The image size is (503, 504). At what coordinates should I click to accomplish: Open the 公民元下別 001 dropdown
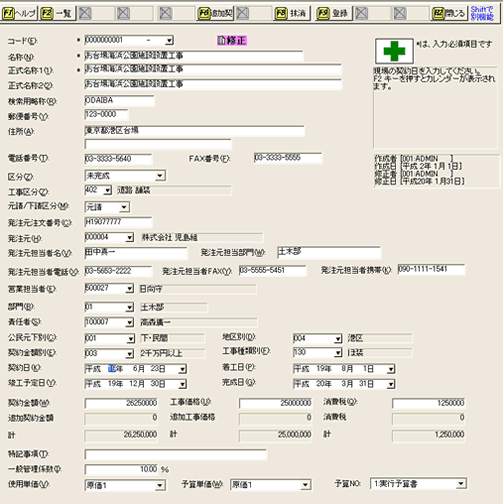pos(130,339)
